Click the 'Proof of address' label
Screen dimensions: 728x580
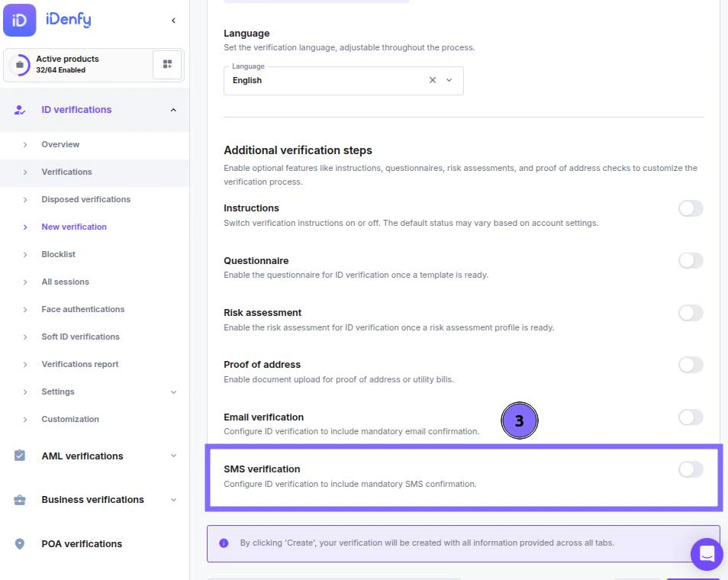pos(263,365)
